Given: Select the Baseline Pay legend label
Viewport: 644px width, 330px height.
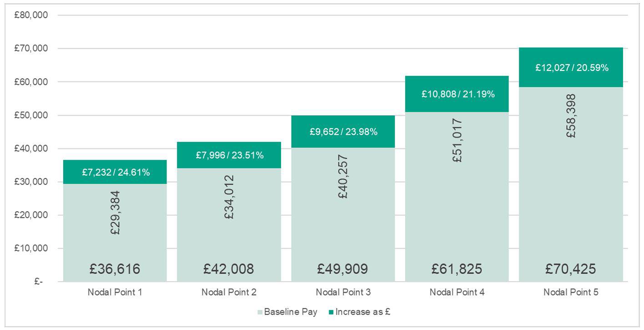Looking at the screenshot, I should coord(290,312).
